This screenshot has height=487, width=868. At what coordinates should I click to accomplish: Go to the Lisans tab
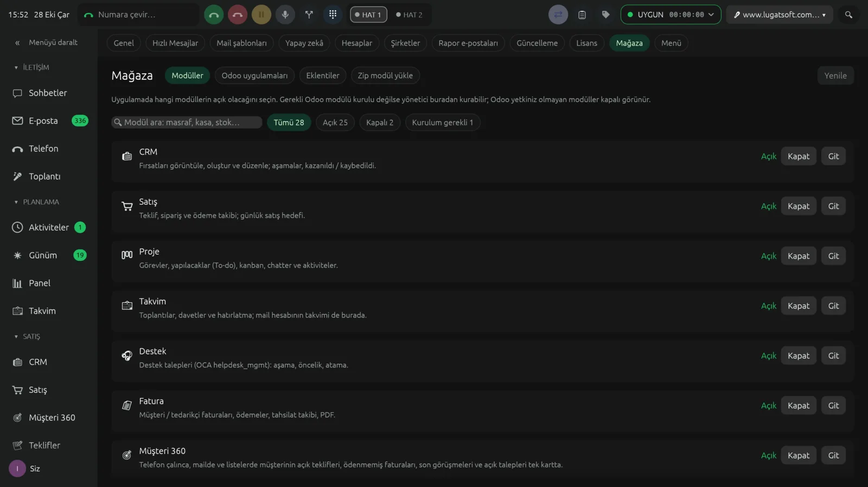click(586, 43)
